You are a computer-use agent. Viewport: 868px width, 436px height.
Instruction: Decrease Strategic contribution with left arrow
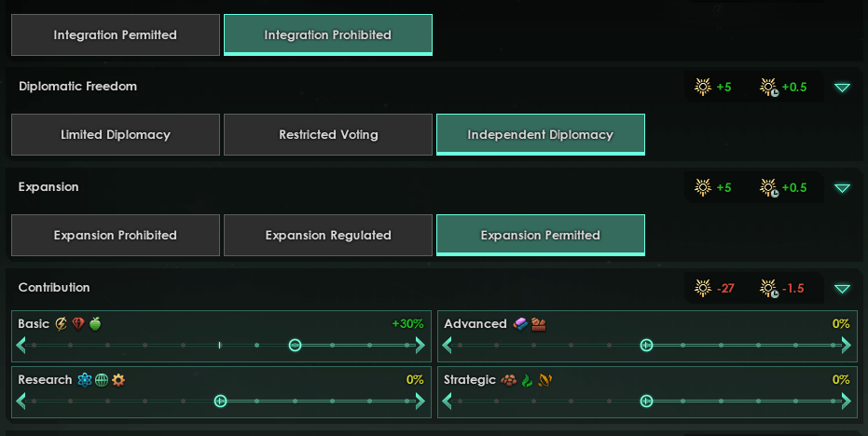(x=448, y=402)
